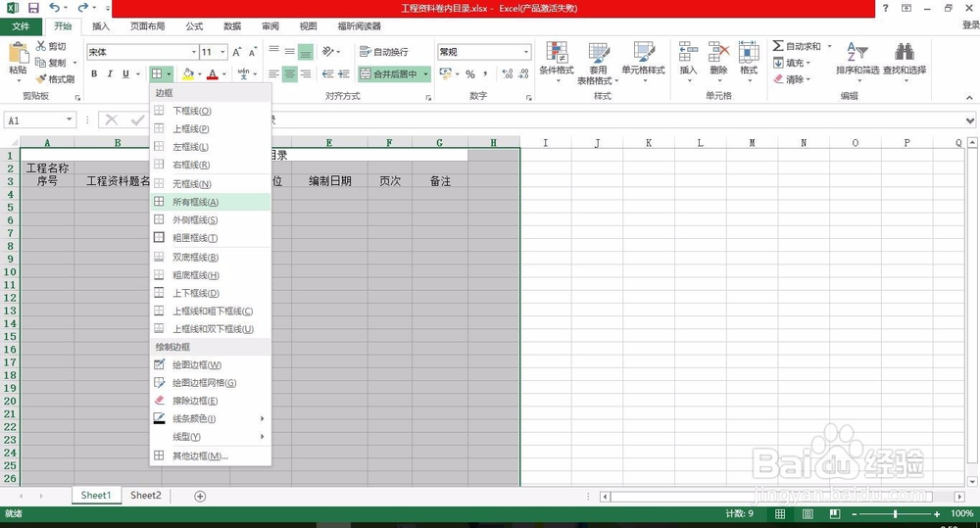Select All Borders (所有框线) menu item

pos(211,202)
